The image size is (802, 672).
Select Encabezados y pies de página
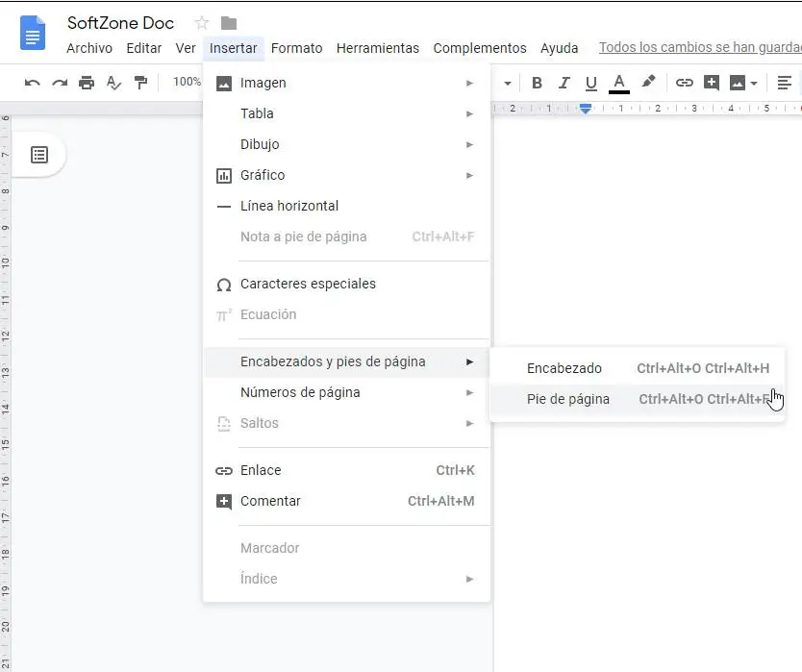pos(346,361)
